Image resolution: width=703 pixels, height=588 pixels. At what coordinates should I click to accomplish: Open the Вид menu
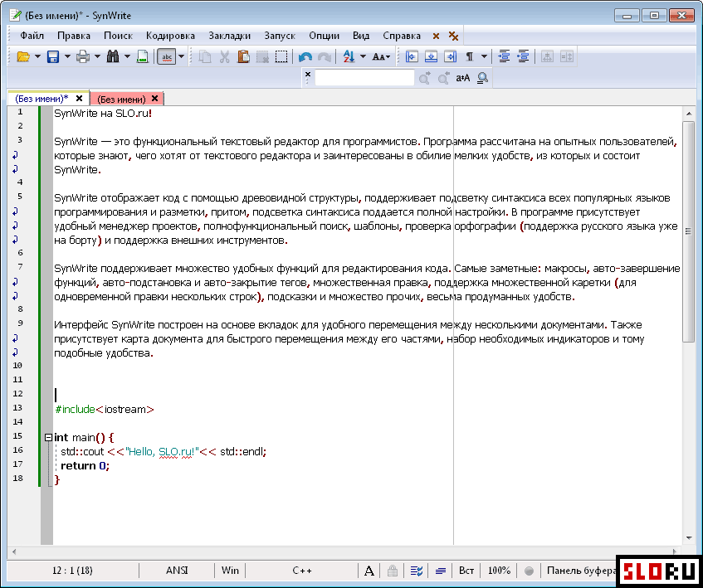361,36
